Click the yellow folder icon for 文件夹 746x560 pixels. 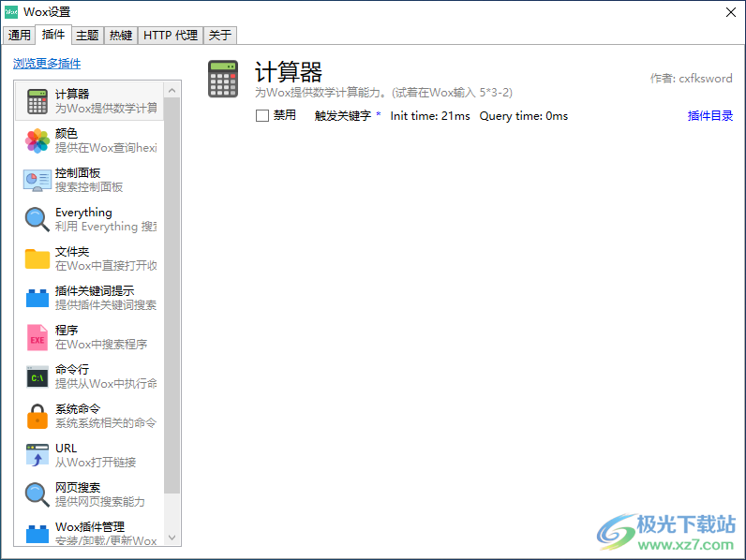tap(37, 258)
